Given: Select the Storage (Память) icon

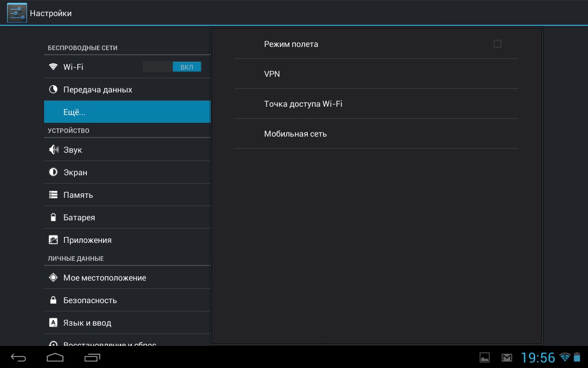Looking at the screenshot, I should pyautogui.click(x=54, y=195).
